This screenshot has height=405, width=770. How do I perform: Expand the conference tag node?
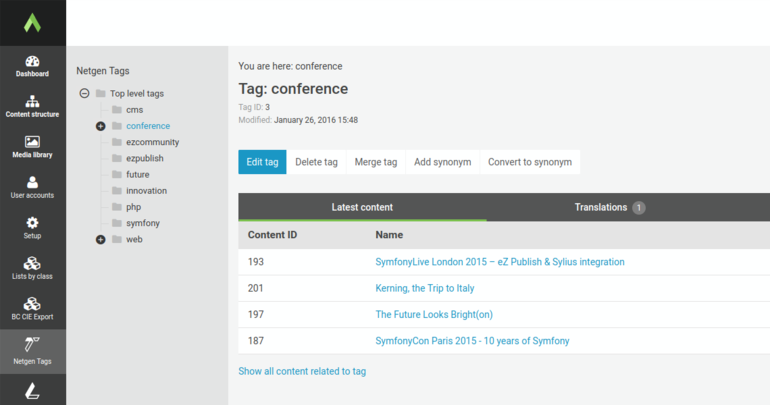tap(101, 126)
